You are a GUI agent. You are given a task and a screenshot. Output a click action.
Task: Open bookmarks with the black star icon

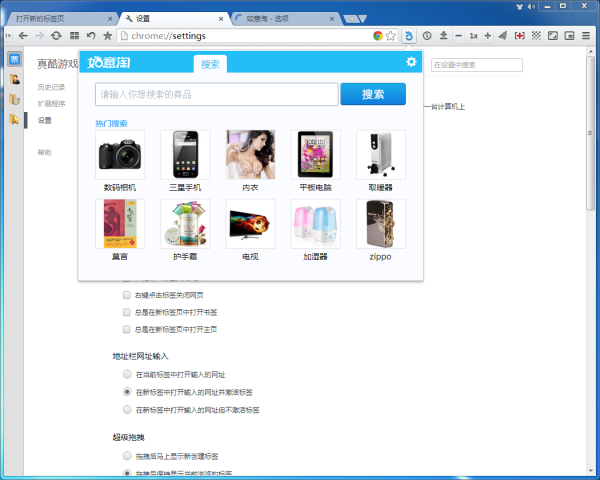tap(108, 36)
